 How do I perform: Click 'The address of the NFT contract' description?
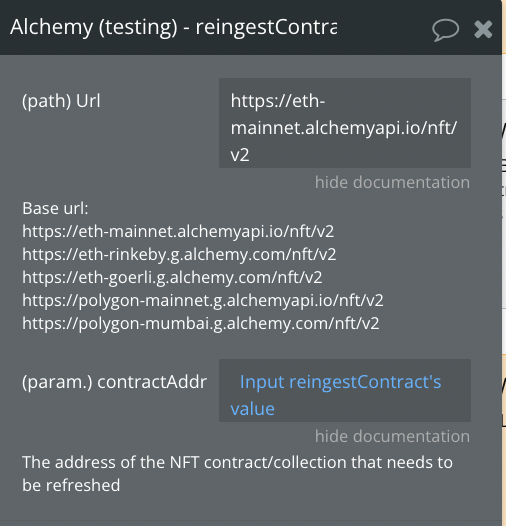238,462
